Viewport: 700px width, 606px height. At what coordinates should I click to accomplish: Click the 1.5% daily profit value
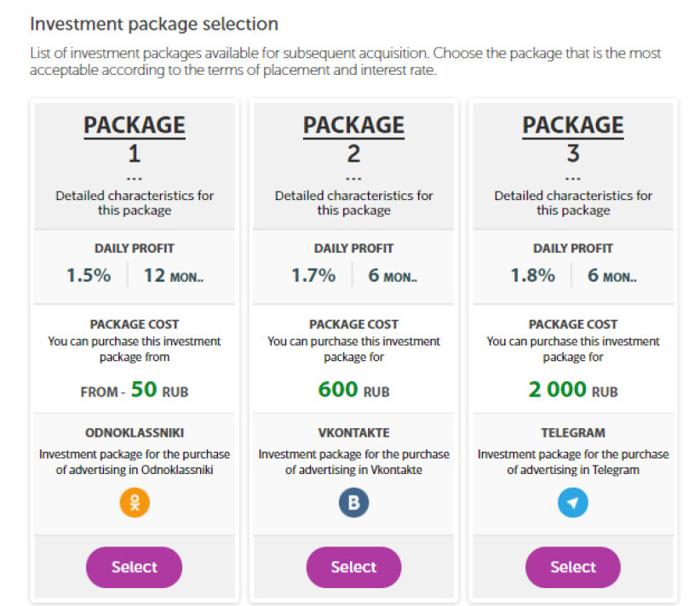89,275
